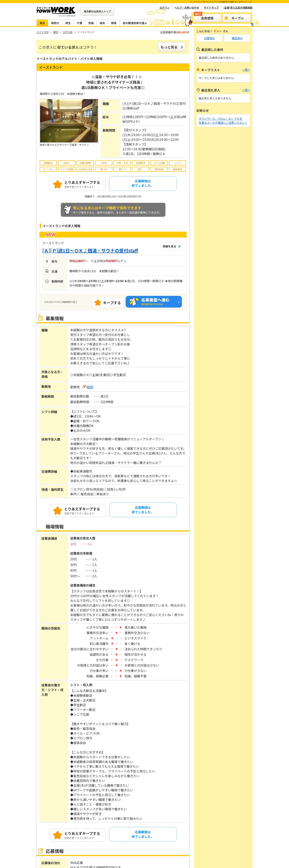Open the キープ(0) header button
This screenshot has height=868, width=289.
pyautogui.click(x=237, y=18)
